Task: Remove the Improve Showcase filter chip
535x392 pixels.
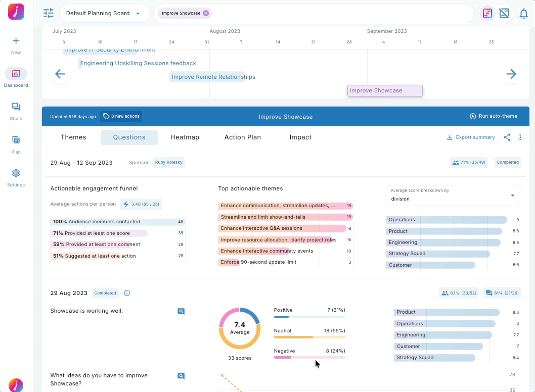Action: pos(206,13)
